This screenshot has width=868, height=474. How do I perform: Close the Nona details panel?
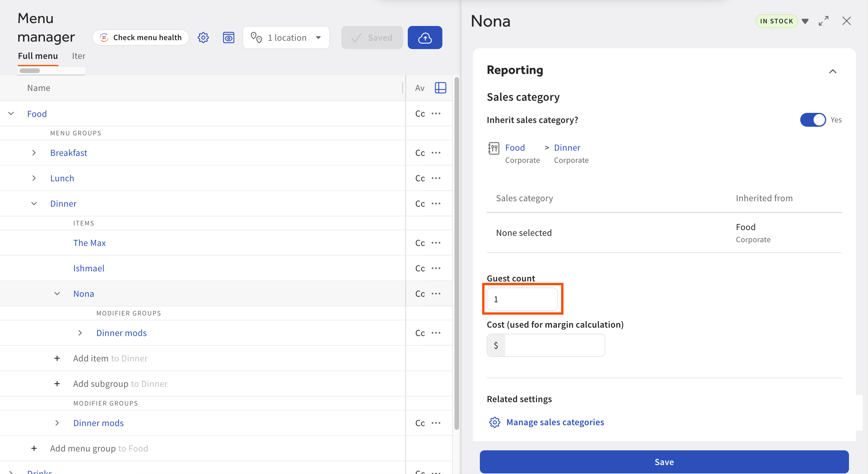coord(846,21)
